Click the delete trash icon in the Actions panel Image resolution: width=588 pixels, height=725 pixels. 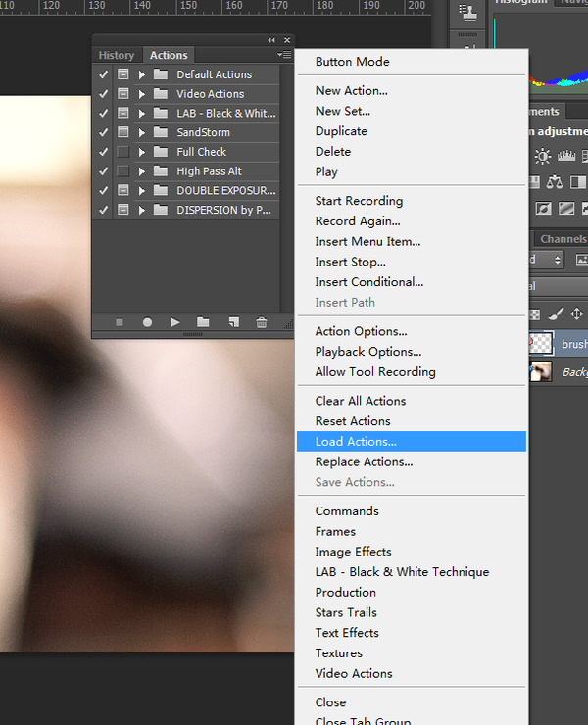262,322
